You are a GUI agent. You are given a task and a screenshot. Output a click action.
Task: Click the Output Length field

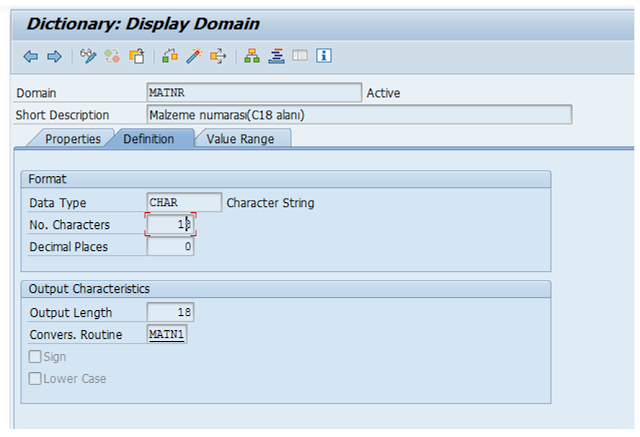point(170,312)
